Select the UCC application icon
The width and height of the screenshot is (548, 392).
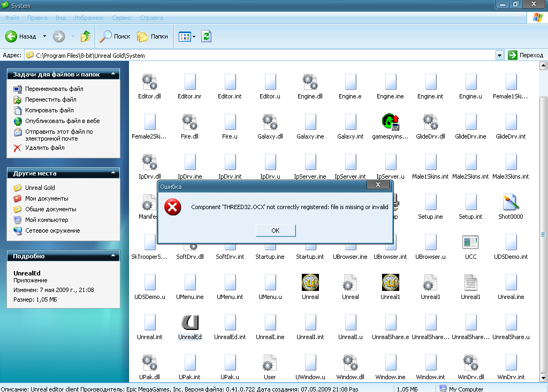coord(470,243)
